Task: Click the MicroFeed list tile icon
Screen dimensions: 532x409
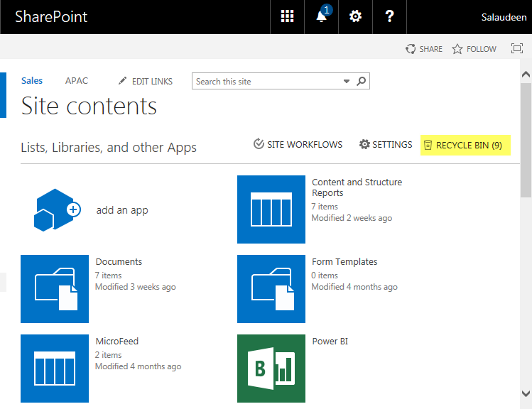Action: point(55,369)
